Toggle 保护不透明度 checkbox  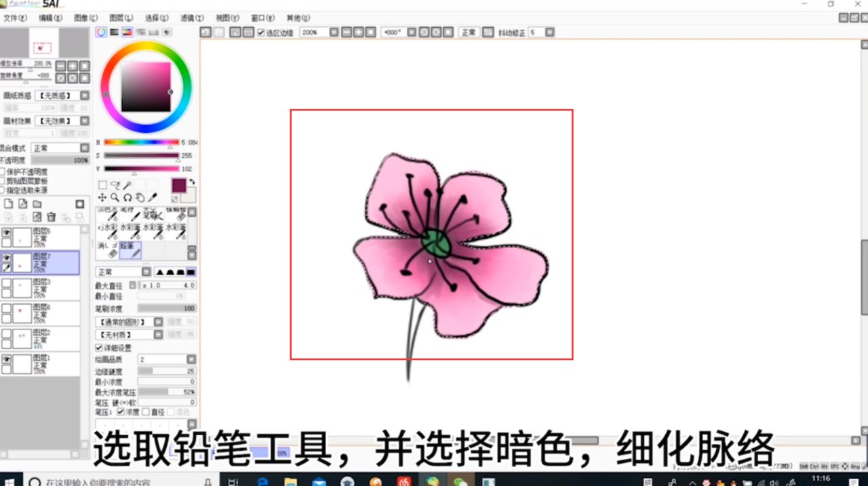click(2, 172)
